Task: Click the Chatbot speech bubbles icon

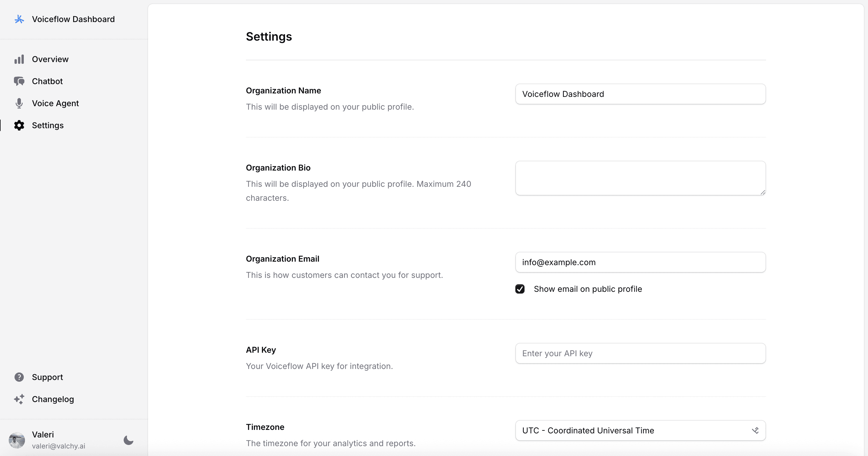Action: click(x=19, y=81)
